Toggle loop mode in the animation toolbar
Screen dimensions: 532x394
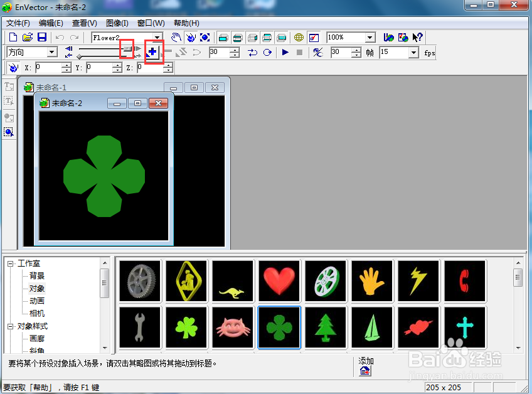[x=252, y=53]
